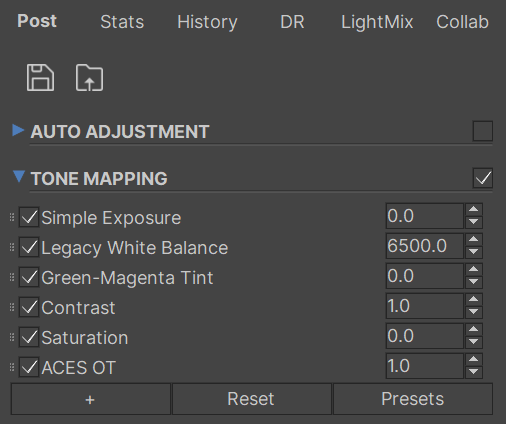The width and height of the screenshot is (506, 424).
Task: Add a tone mapping operator with plus
Action: click(91, 399)
